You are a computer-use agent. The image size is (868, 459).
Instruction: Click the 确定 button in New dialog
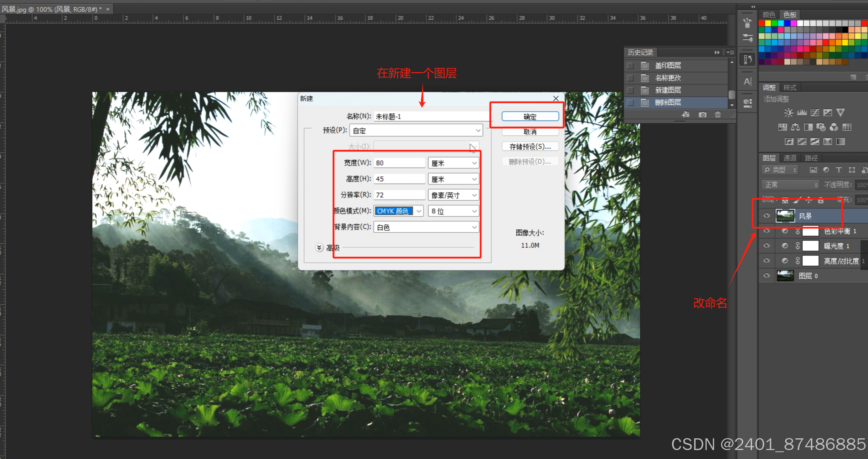coord(530,117)
